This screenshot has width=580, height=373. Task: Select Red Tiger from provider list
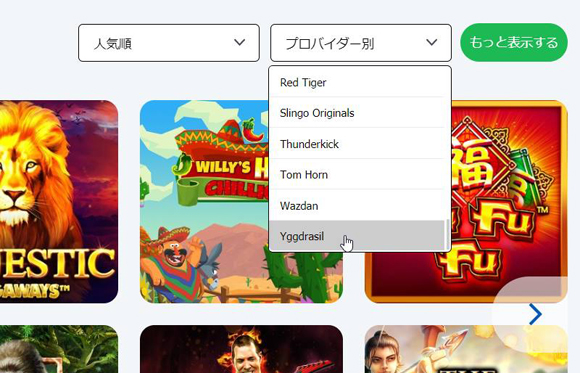(357, 83)
